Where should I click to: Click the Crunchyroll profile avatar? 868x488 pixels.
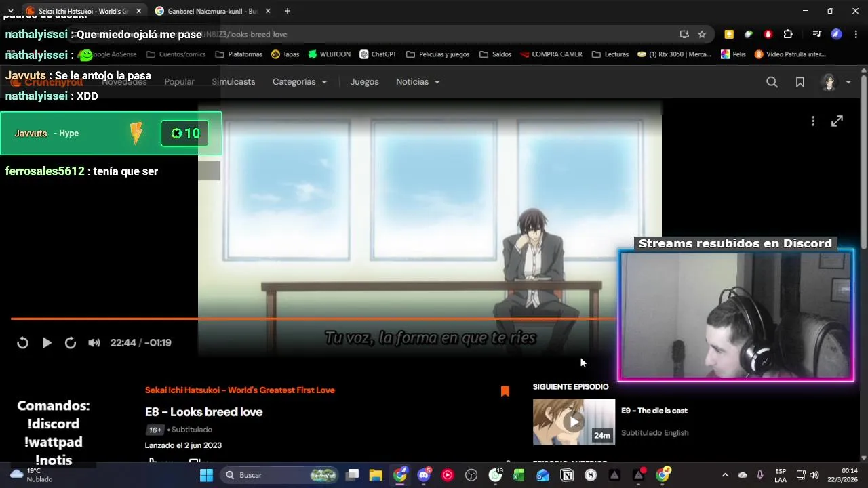(829, 82)
